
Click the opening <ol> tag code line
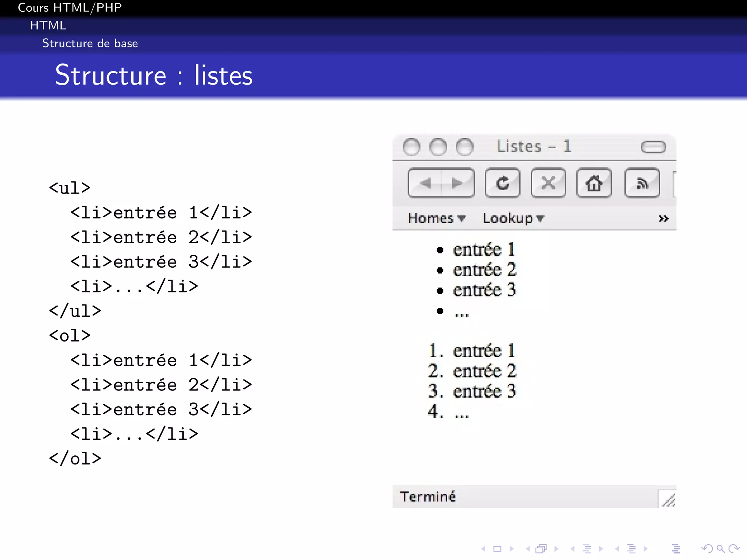click(x=70, y=335)
